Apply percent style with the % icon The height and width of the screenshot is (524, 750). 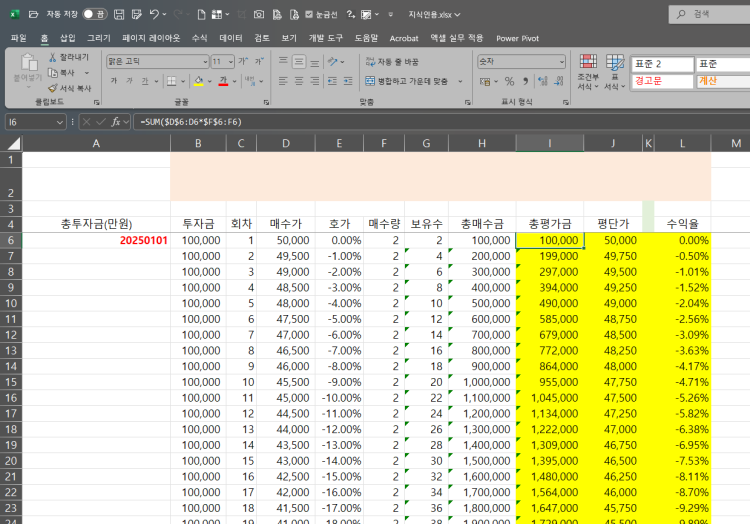click(x=509, y=81)
